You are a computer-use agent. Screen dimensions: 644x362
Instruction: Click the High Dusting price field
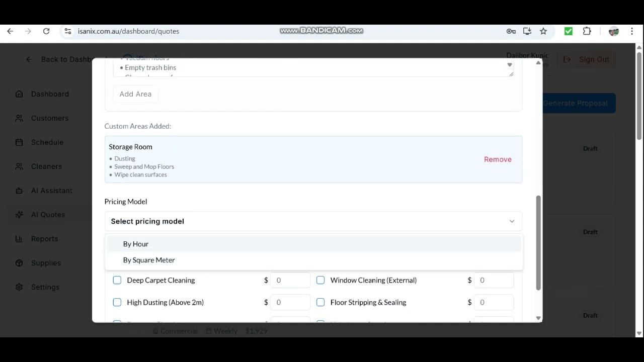290,302
